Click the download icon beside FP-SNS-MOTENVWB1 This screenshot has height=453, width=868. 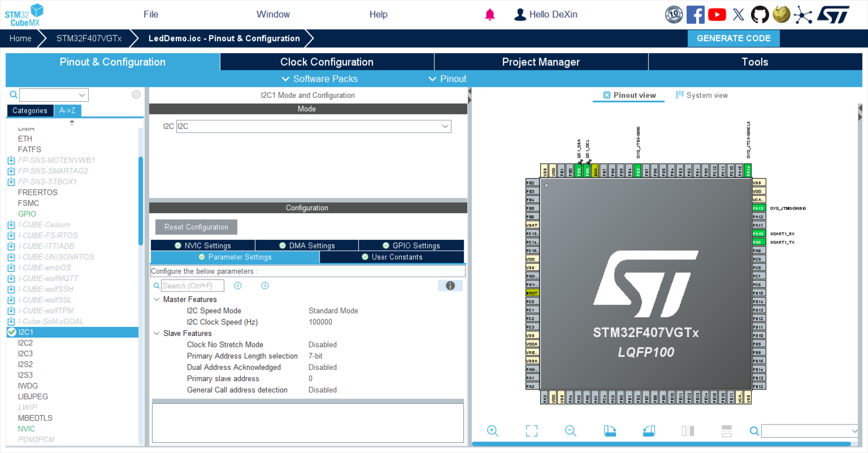(11, 160)
